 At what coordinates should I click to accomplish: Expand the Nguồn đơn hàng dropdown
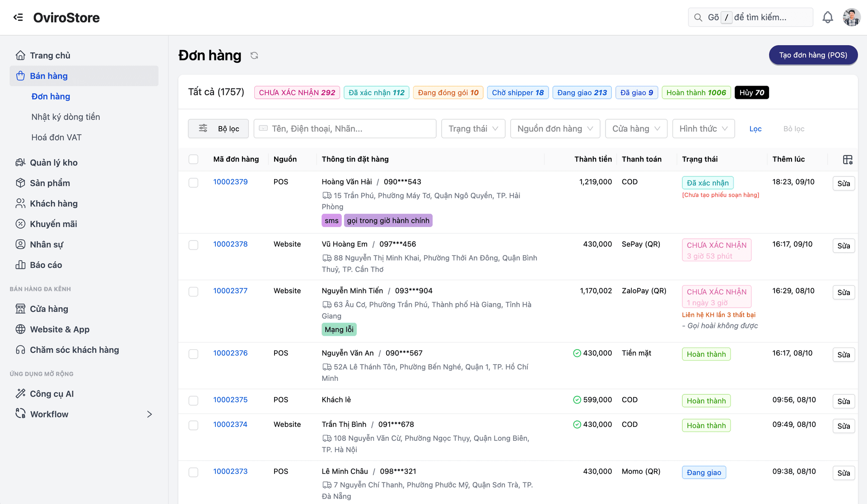[x=555, y=129]
